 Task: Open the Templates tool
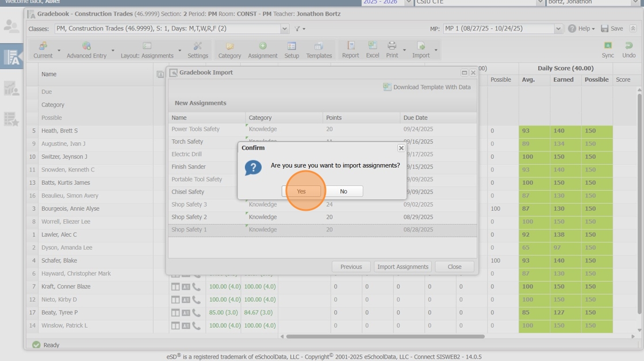pyautogui.click(x=319, y=50)
